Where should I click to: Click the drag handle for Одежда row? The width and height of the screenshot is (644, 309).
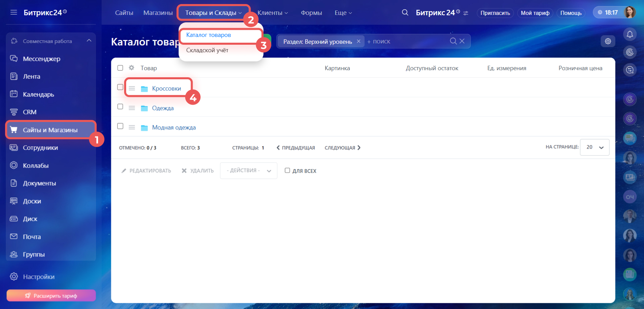pyautogui.click(x=132, y=108)
